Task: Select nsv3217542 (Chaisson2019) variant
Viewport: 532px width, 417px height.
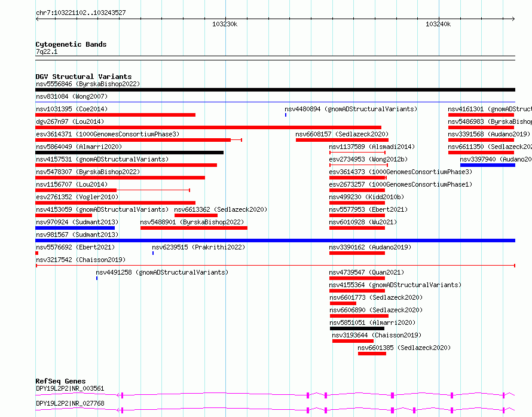Action: (81, 260)
